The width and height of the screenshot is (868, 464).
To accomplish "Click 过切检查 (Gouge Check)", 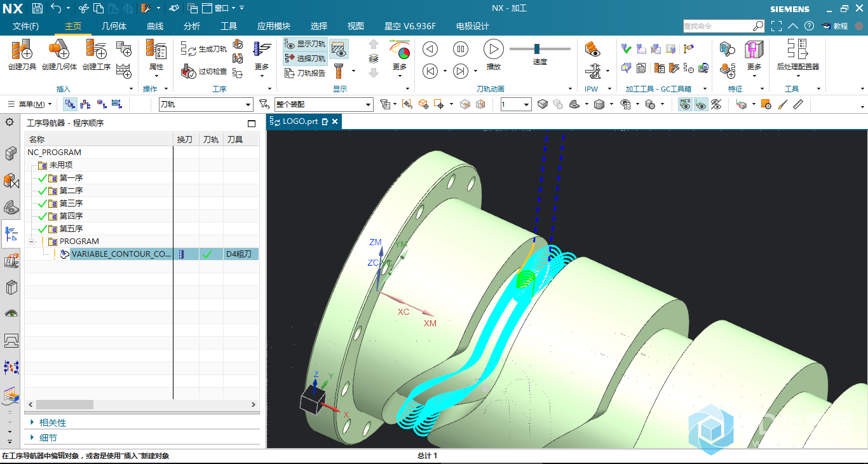I will click(x=204, y=71).
